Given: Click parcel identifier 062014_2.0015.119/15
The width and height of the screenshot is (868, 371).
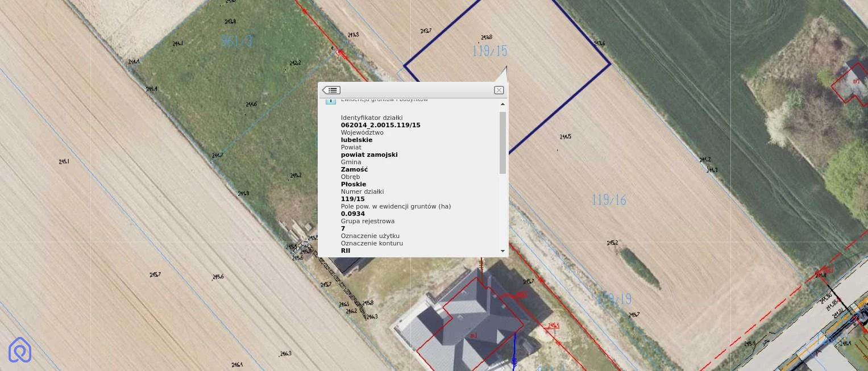Looking at the screenshot, I should coord(380,125).
